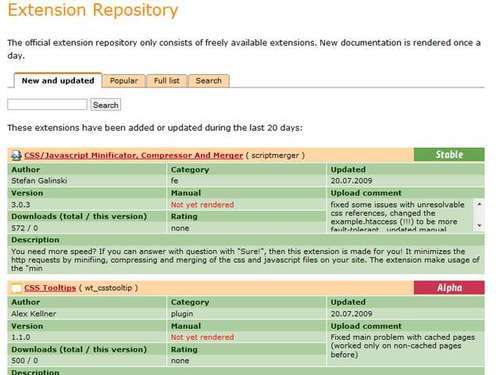Select author name Stefan Galinski
This screenshot has width=500, height=375.
pyautogui.click(x=39, y=181)
